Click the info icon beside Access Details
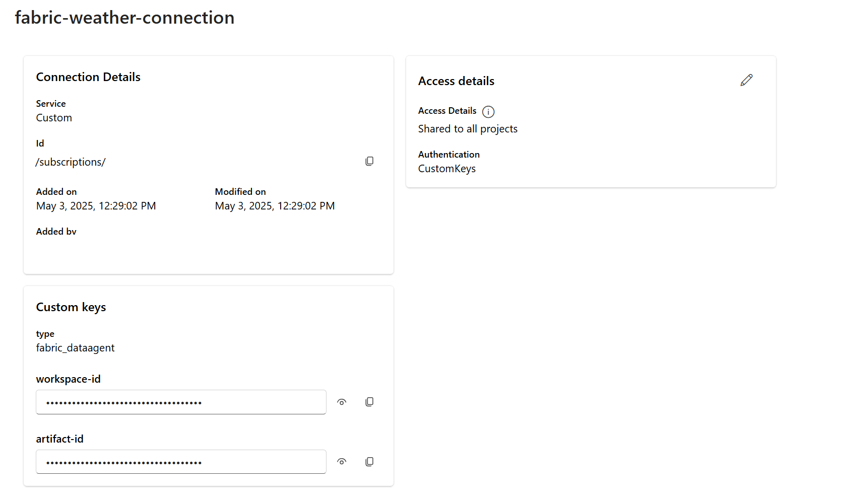 488,112
